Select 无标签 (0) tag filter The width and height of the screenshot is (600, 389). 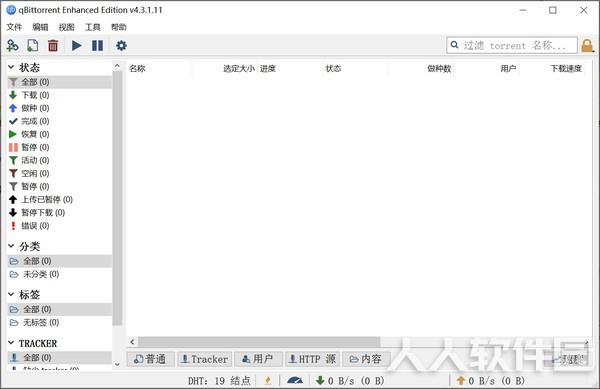[x=59, y=322]
